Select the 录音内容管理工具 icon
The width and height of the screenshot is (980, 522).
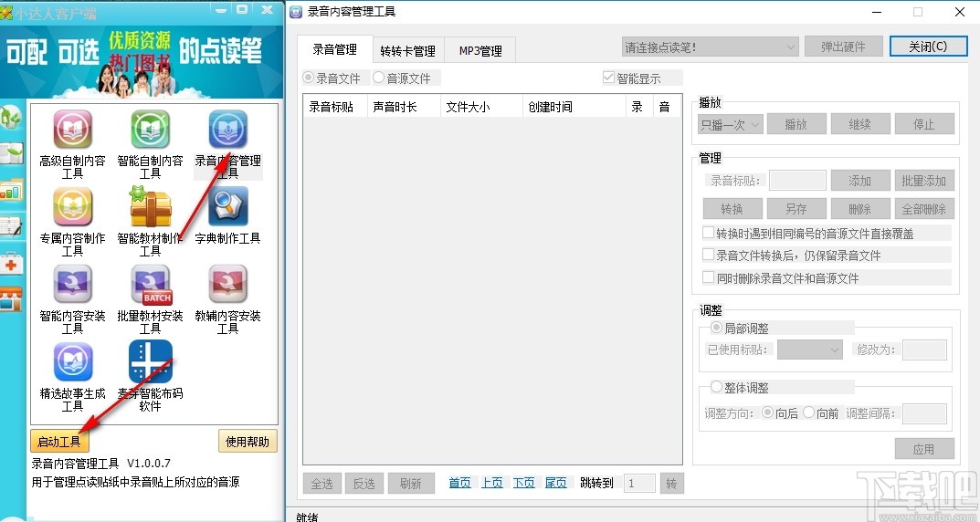click(x=227, y=130)
